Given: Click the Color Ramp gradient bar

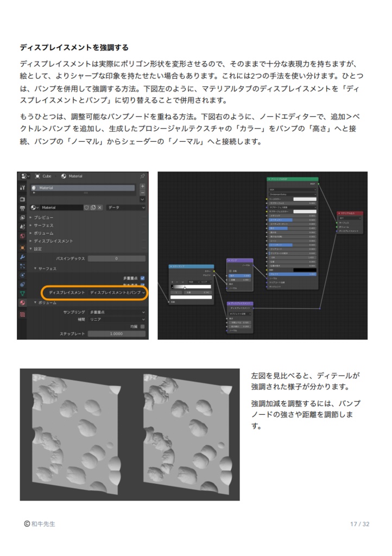Looking at the screenshot, I should 191,287.
